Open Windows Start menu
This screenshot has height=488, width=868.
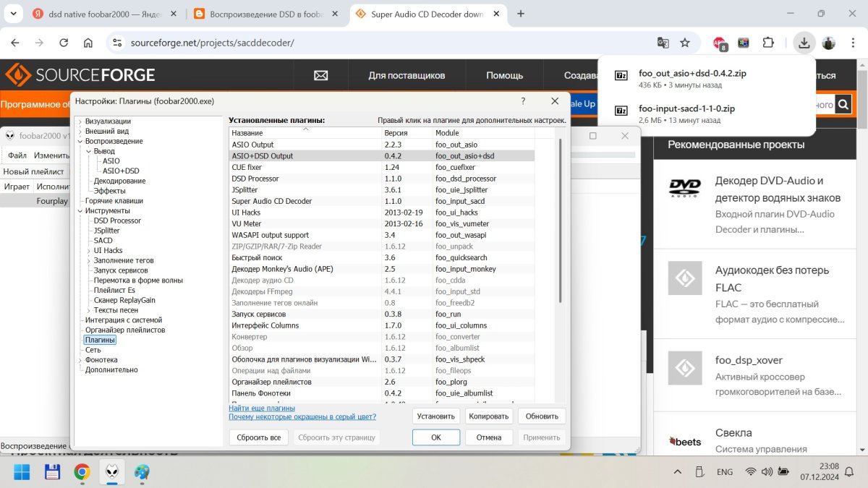click(22, 472)
